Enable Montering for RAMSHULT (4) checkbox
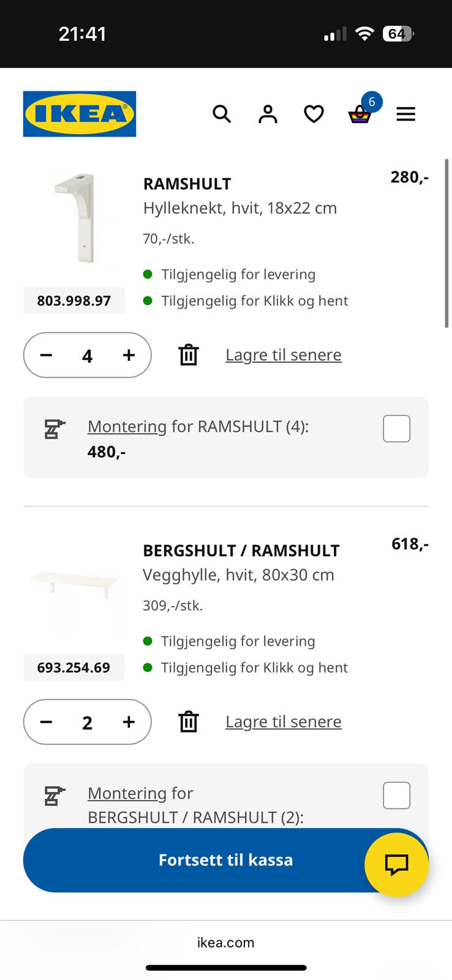Screen dimensions: 452x980 [x=396, y=429]
